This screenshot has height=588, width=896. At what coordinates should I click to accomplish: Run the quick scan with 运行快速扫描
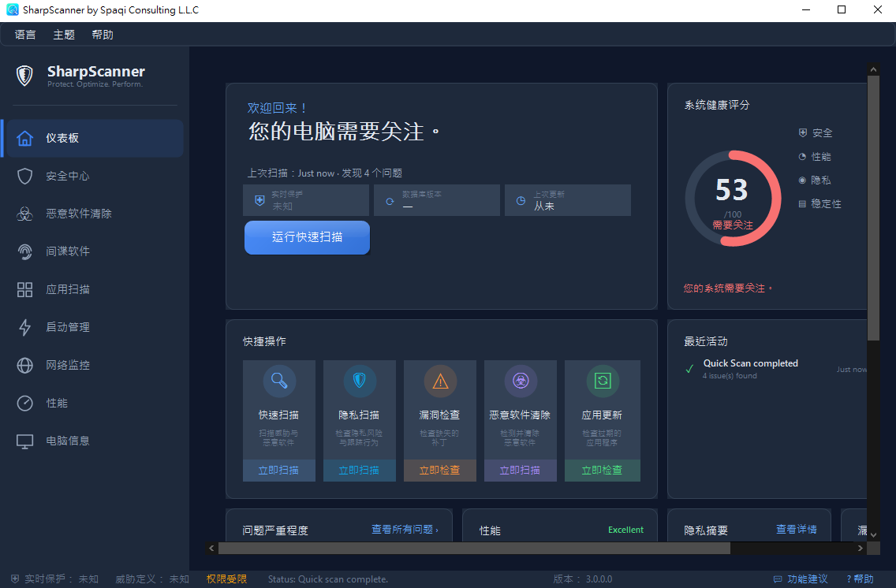[308, 237]
